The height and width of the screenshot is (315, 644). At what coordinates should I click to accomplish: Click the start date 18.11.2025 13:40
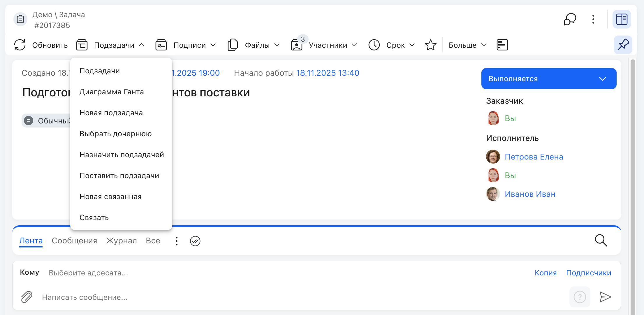328,73
